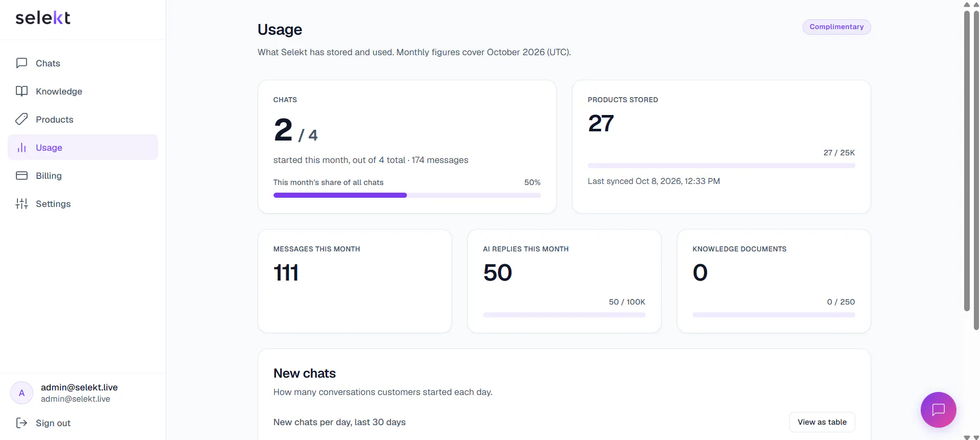Click the Billing credit card icon

pos(21,175)
